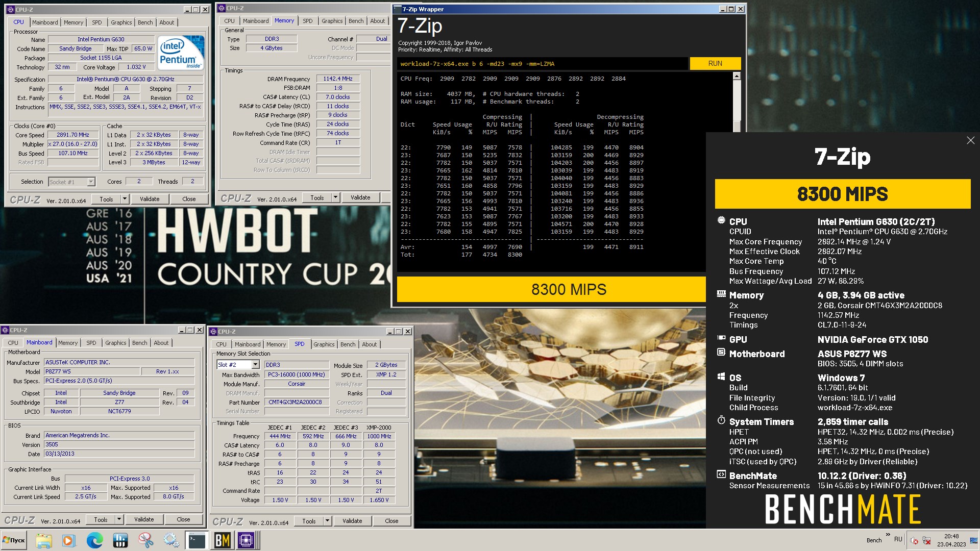Open Tools dropdown arrow in Mainboard window

click(119, 519)
